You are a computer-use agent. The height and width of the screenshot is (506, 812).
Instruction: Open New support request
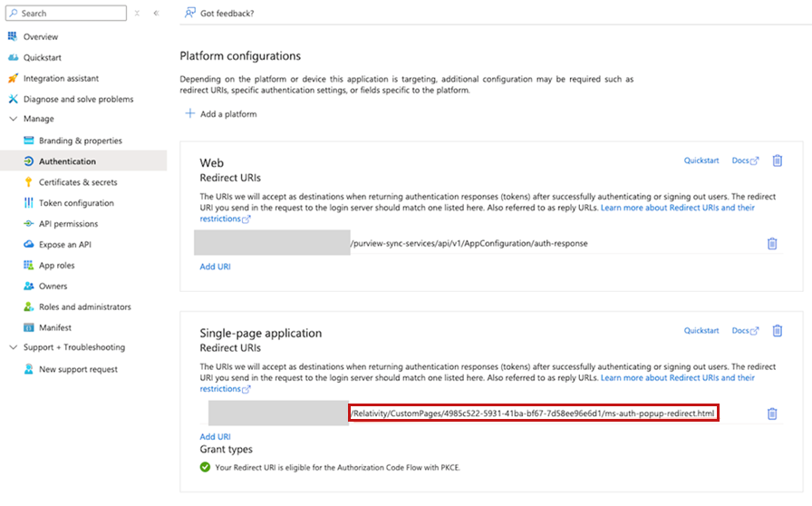point(78,368)
